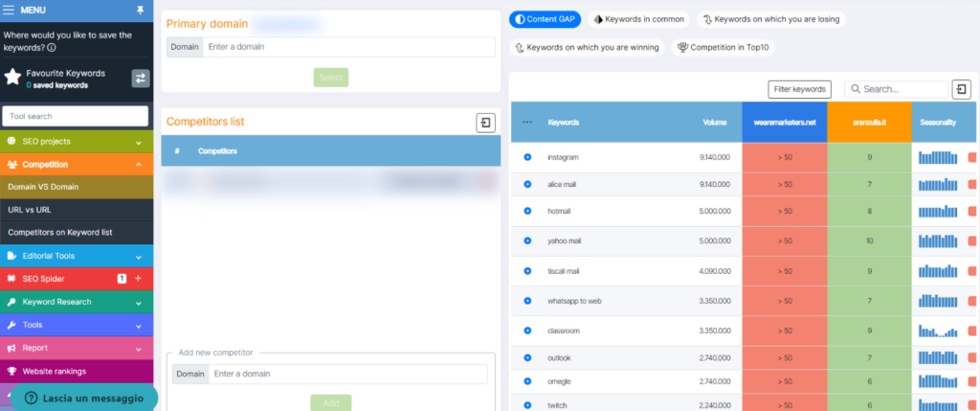Click the info icon beside save keywords question
The image size is (980, 411).
(52, 47)
